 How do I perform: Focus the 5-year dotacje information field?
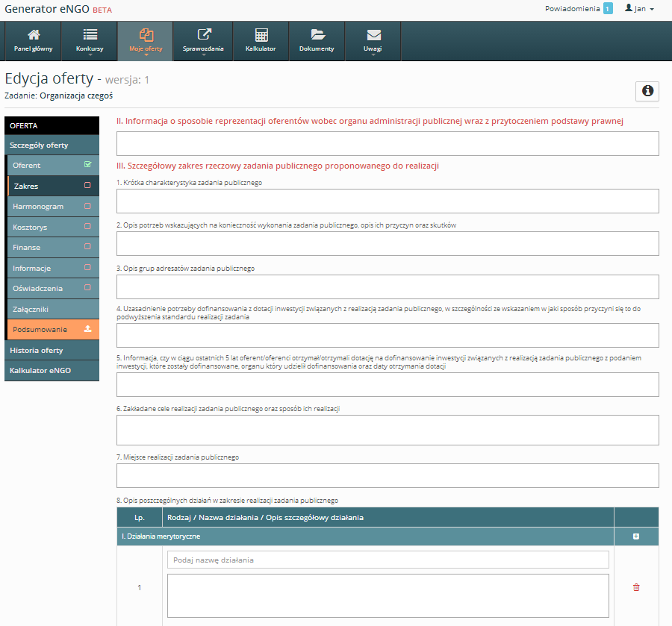388,384
